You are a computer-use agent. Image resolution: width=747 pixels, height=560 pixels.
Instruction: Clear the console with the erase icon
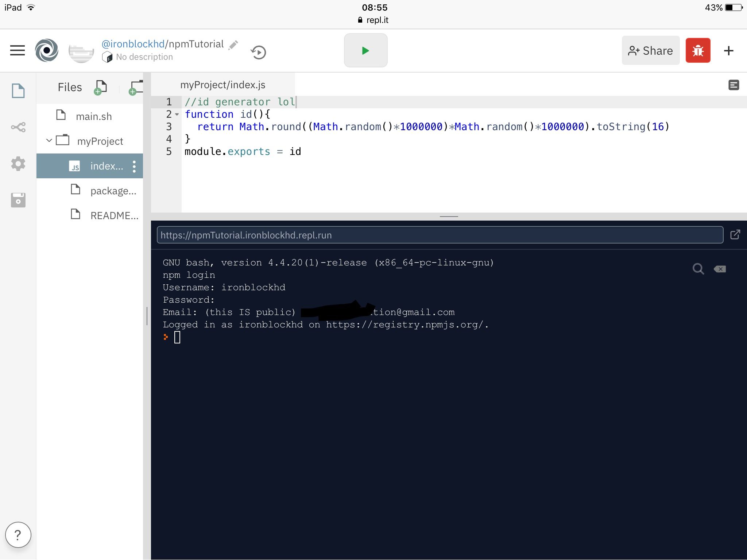point(720,269)
